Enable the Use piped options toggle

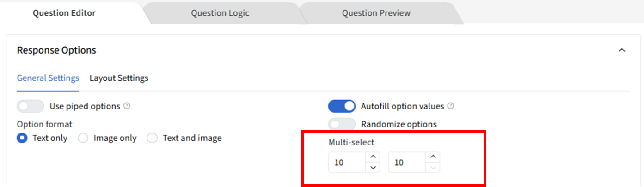click(x=31, y=106)
